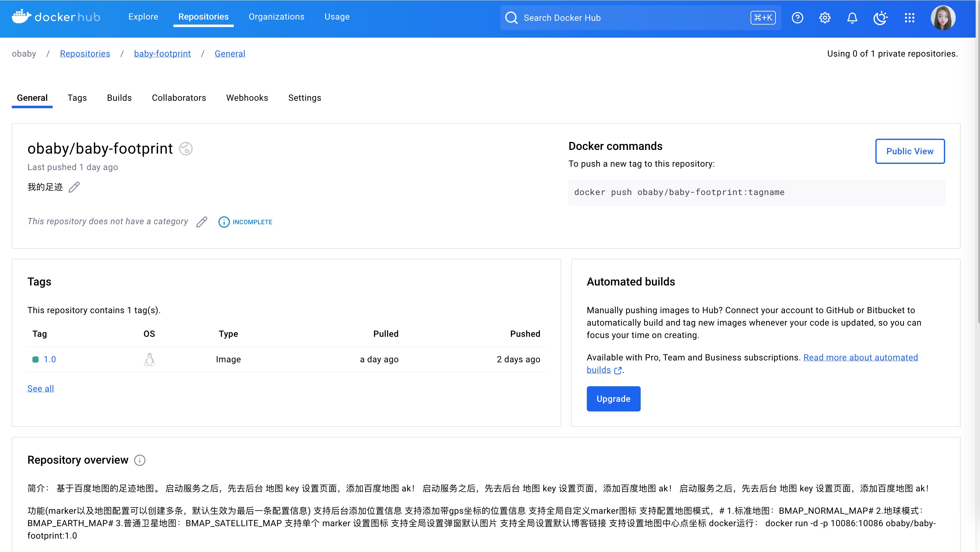Click the docker push command box

[756, 193]
